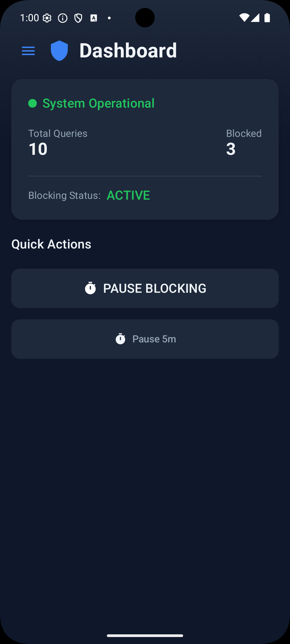This screenshot has height=644, width=290.
Task: Tap the settings gear in the status bar
Action: 47,17
